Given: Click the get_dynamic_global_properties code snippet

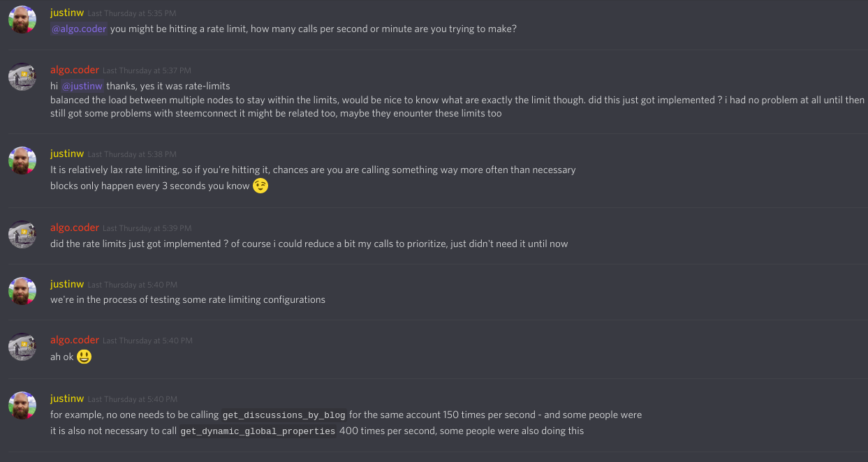Looking at the screenshot, I should [x=258, y=431].
